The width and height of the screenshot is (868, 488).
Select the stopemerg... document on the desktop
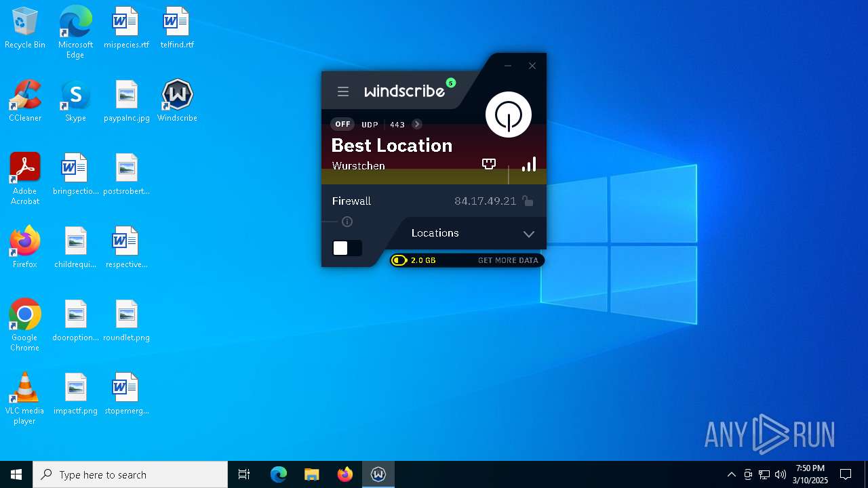click(126, 394)
